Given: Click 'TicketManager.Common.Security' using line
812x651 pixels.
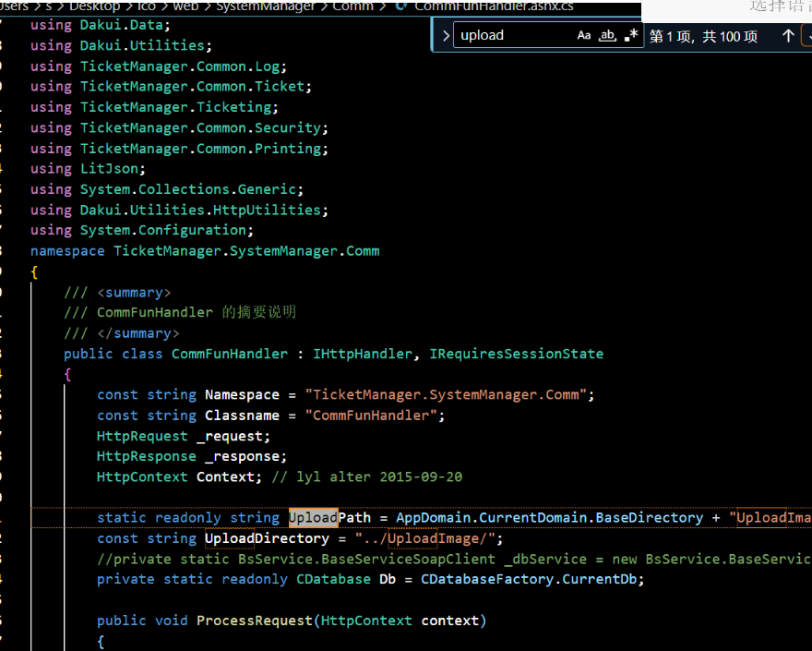Looking at the screenshot, I should pos(200,128).
